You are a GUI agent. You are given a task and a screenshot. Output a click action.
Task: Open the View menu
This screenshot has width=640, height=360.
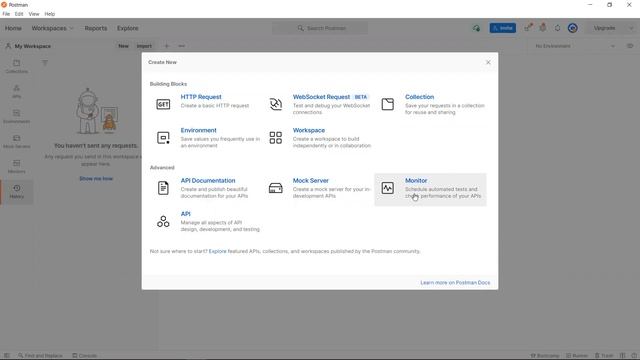pyautogui.click(x=34, y=14)
